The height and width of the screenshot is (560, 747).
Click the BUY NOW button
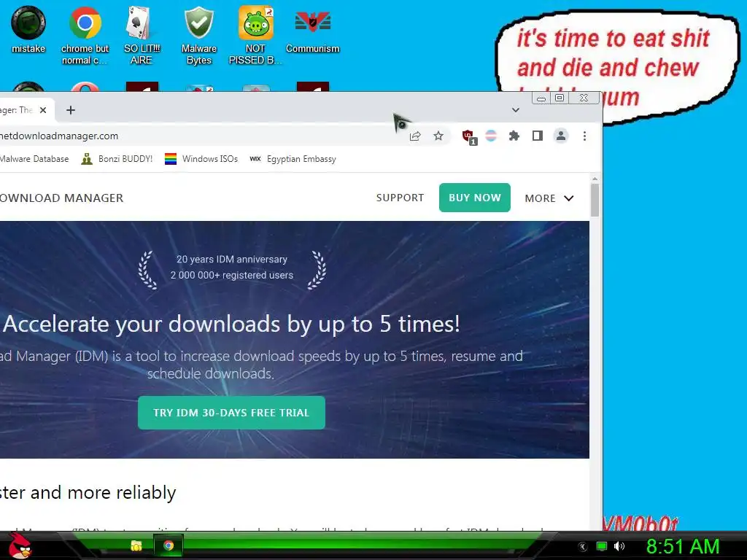coord(474,198)
